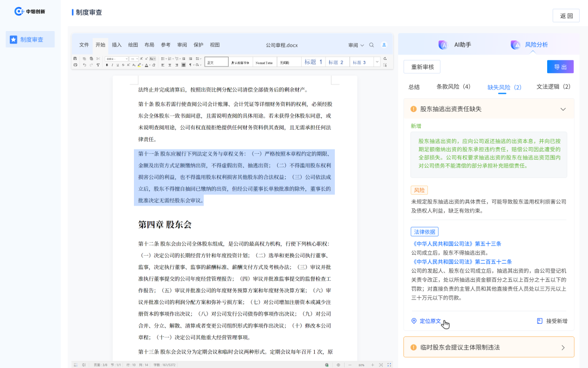Screen dimensions: 588x368
Task: Choose the 无间距 style
Action: pyautogui.click(x=289, y=62)
